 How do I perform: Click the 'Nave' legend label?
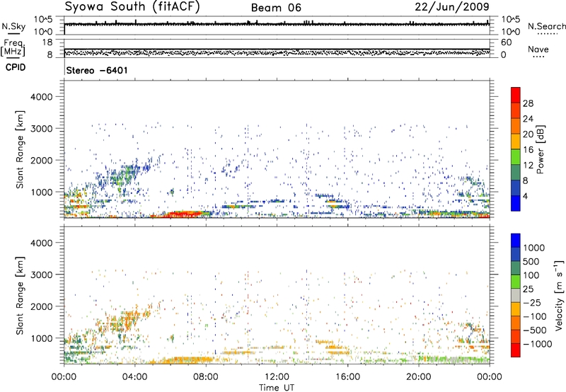(x=538, y=49)
